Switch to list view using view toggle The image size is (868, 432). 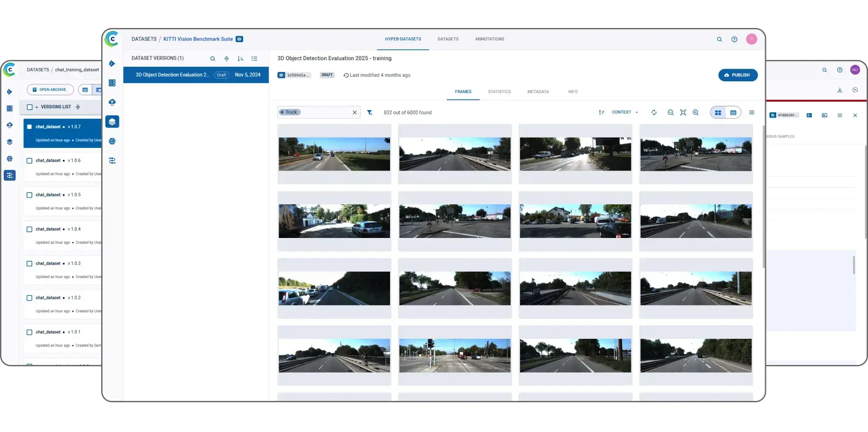click(734, 112)
